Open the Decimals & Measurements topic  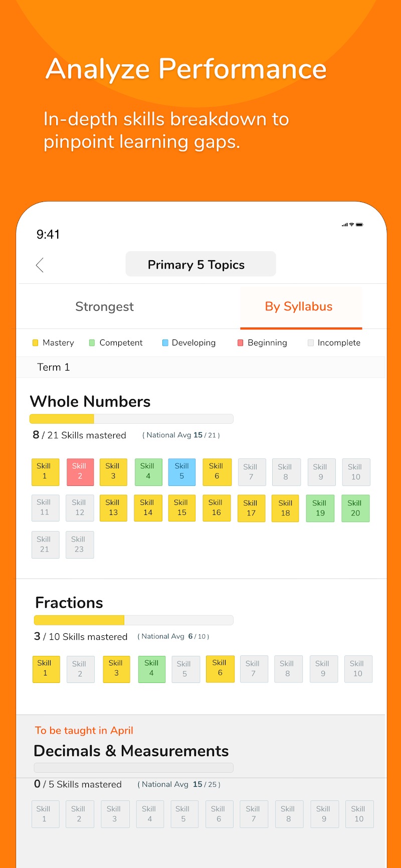(x=131, y=751)
